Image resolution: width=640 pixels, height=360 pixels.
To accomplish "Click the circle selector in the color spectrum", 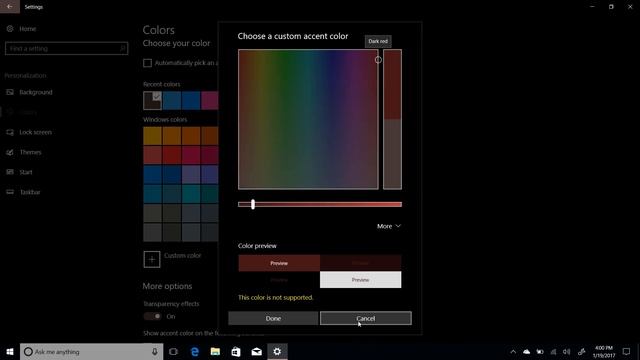I will (378, 60).
